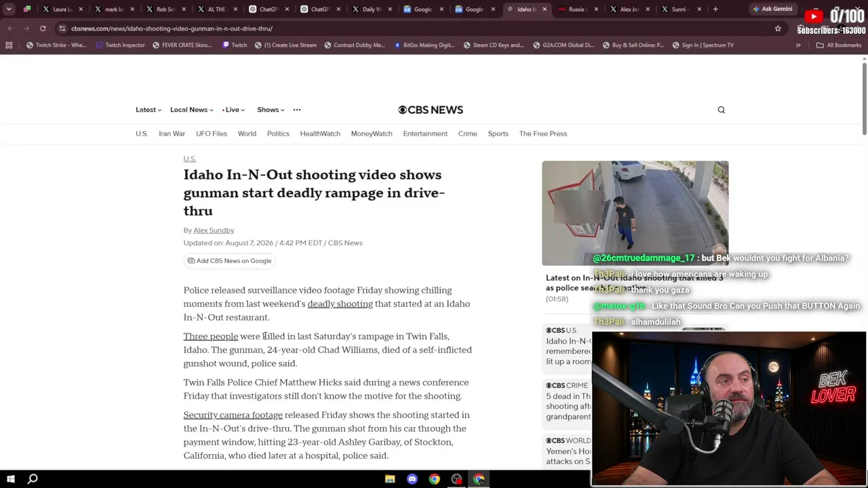The height and width of the screenshot is (488, 868).
Task: Follow the 'Security camera footage' link
Action: [233, 415]
